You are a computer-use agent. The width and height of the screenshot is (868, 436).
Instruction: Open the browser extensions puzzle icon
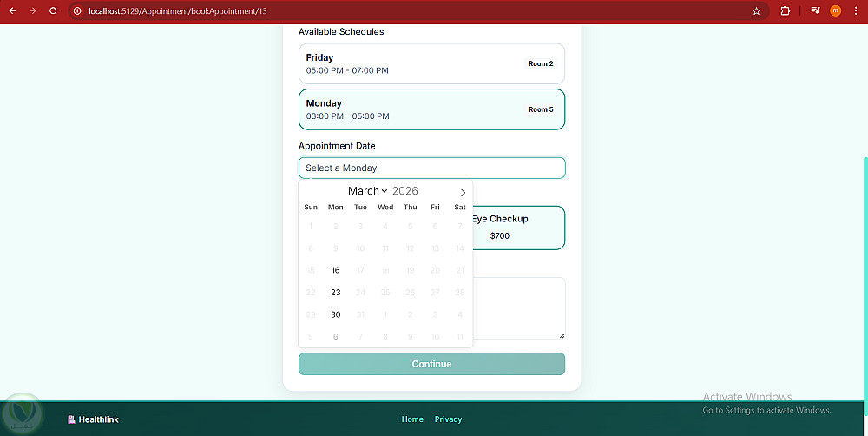point(785,10)
